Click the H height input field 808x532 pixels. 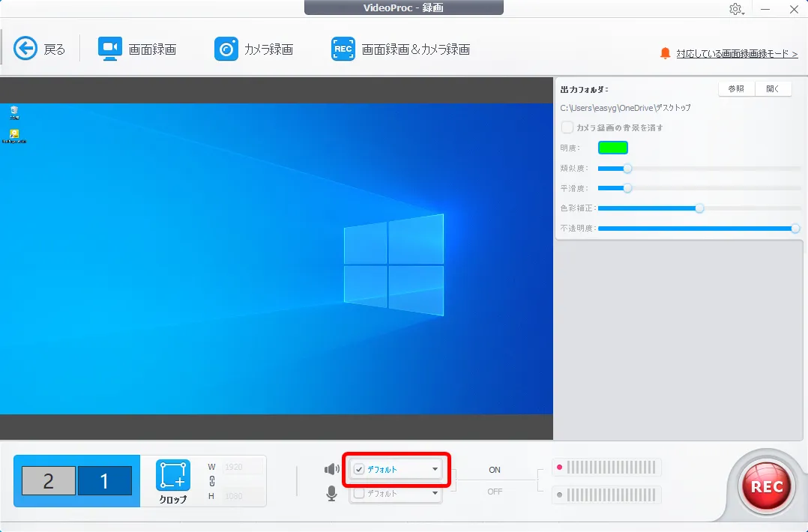[x=243, y=496]
